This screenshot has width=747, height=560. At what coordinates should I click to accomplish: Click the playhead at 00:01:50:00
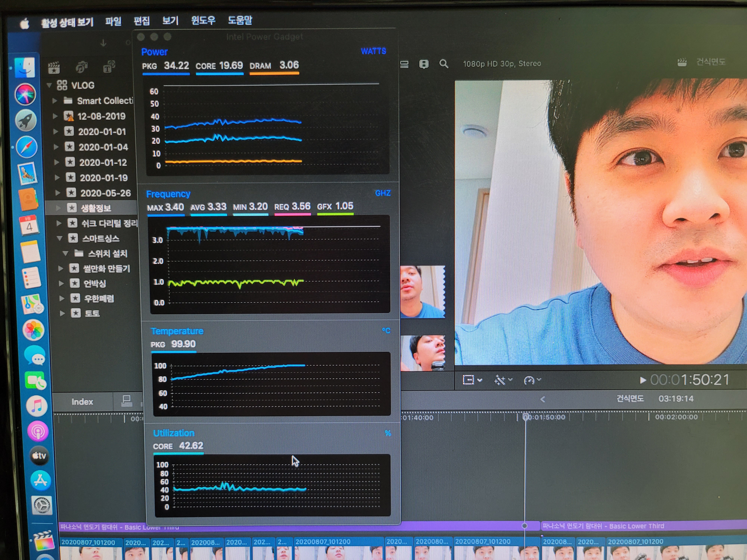pos(526,417)
